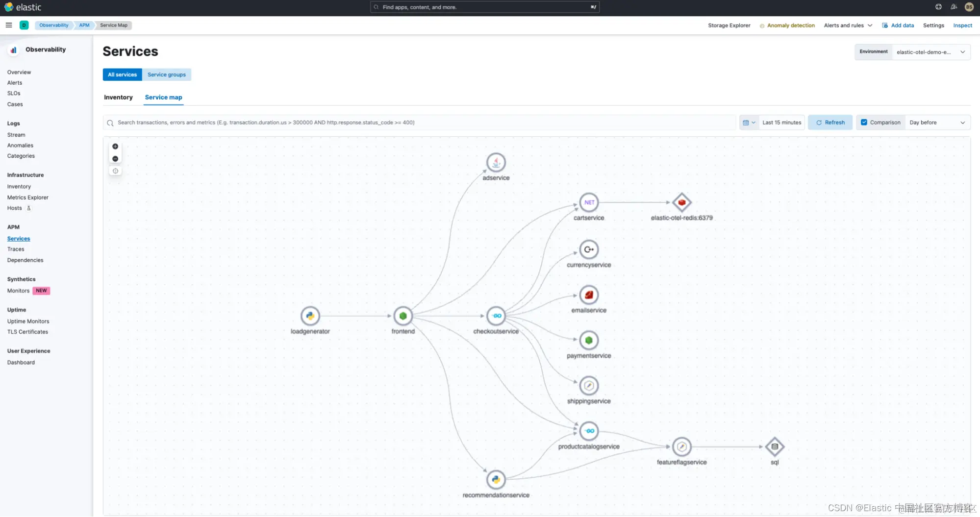Open the hamburger navigation menu
The height and width of the screenshot is (517, 980).
tap(9, 25)
